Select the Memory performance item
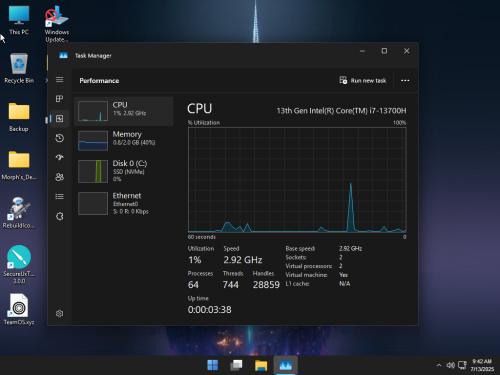This screenshot has height=375, width=500. [x=123, y=140]
